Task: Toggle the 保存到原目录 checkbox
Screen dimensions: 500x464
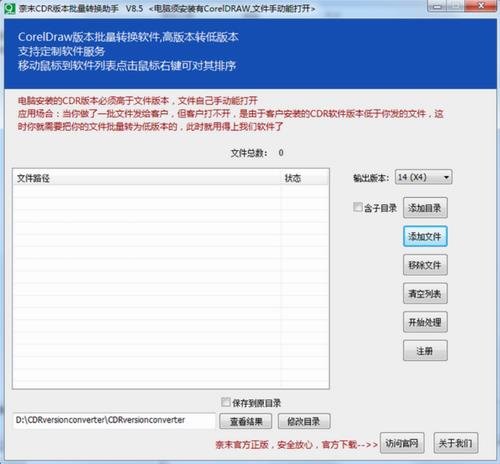Action: (226, 402)
